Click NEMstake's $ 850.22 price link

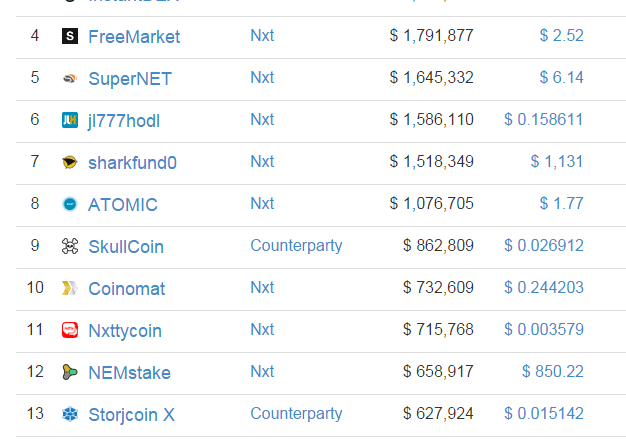click(x=553, y=372)
